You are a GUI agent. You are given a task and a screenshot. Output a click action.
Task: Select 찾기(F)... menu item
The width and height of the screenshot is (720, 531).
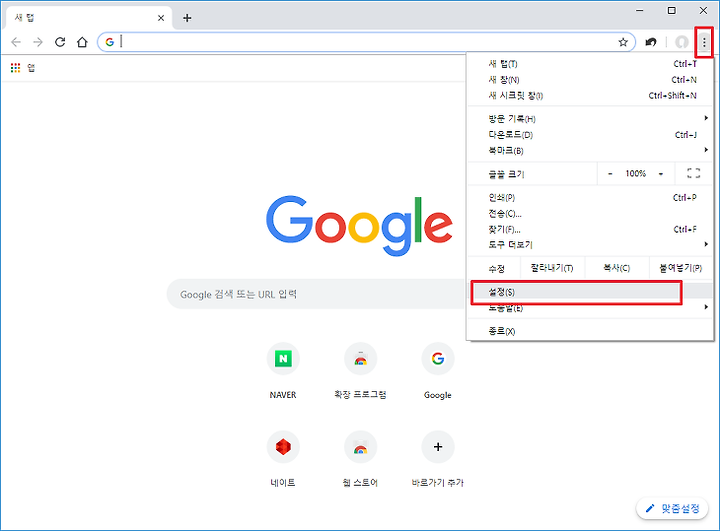(590, 229)
